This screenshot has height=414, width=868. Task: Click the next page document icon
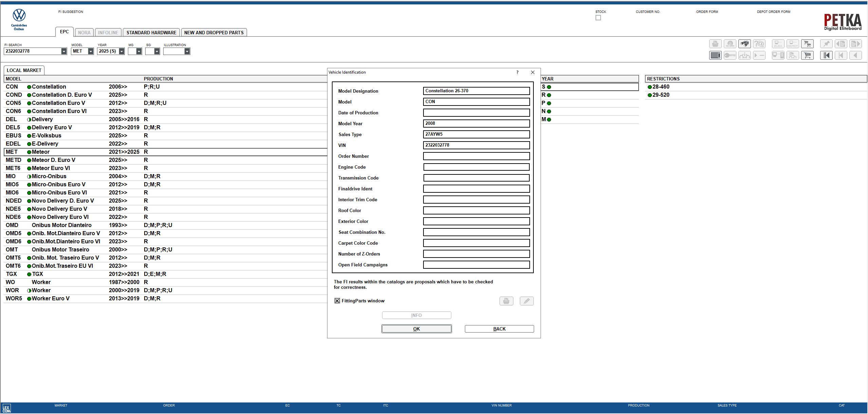click(855, 44)
